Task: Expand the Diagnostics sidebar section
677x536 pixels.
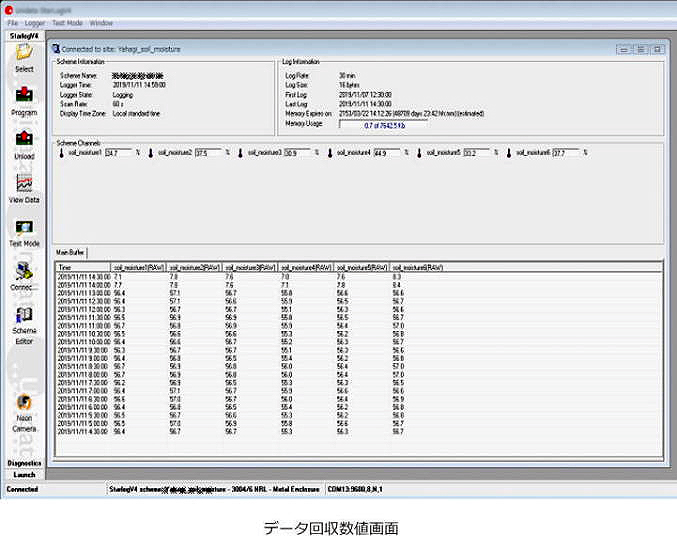Action: [x=24, y=463]
